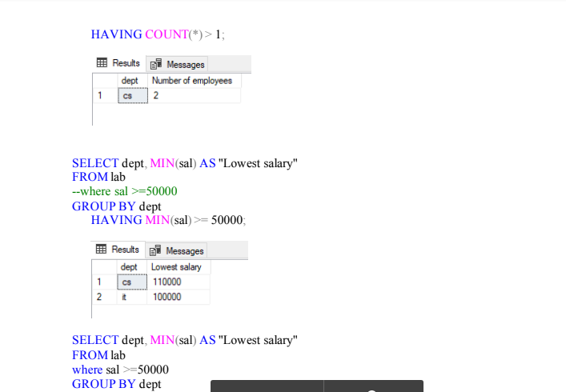566x392 pixels.
Task: Select the 'Lowest salary' column header in the grid
Action: (x=179, y=267)
